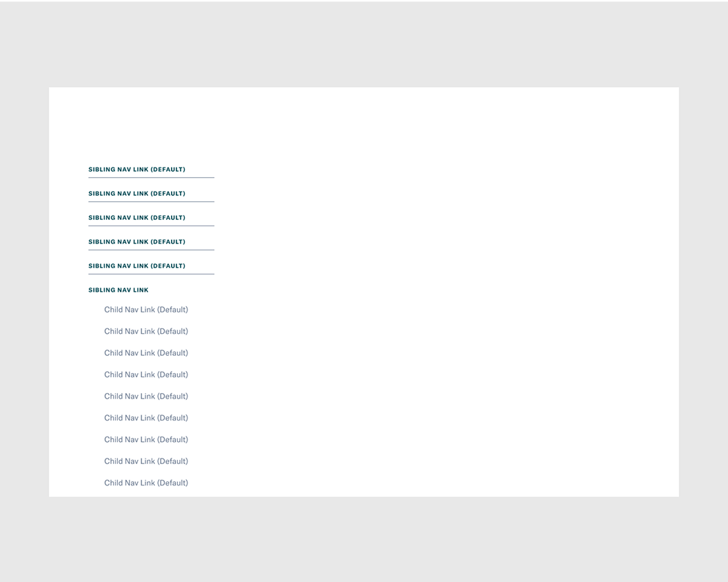728x582 pixels.
Task: Go to the fourth Sibling Nav Link (Default)
Action: [136, 242]
